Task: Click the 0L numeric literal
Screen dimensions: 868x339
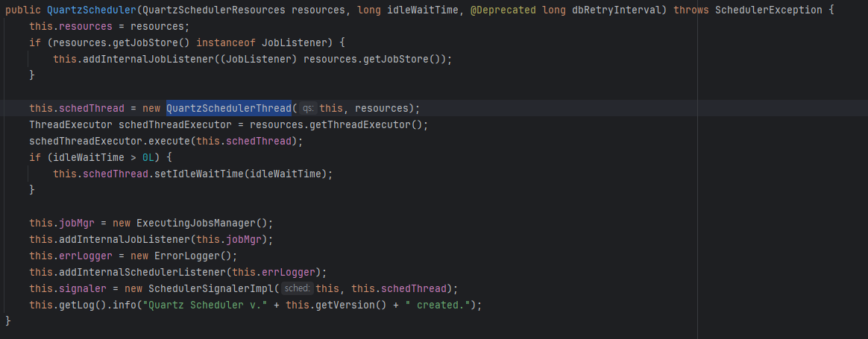Action: click(x=148, y=158)
